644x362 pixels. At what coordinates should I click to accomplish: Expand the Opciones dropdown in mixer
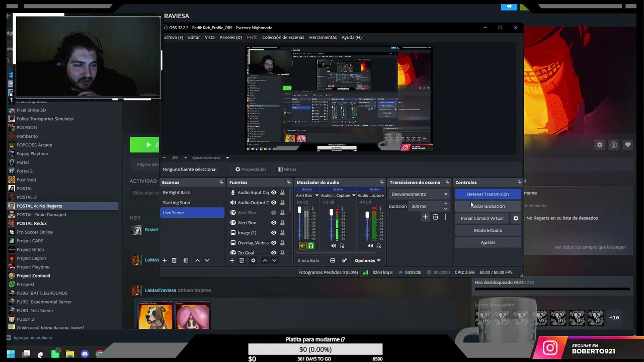coord(367,260)
